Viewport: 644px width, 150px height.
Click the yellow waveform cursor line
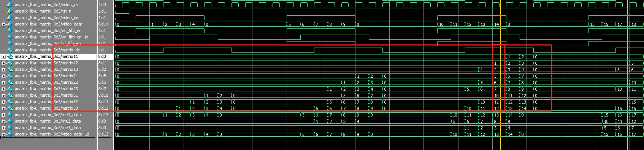coord(501,75)
